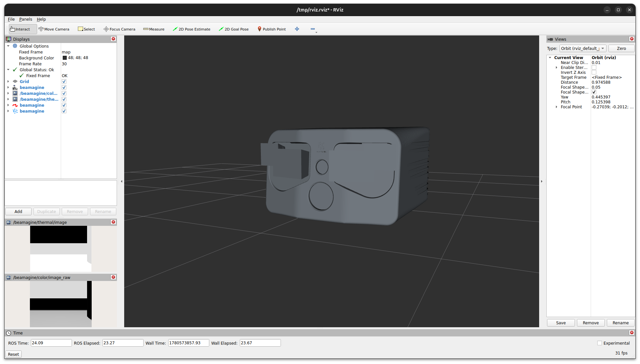
Task: Collapse the right Views panel arrow handle
Action: point(542,181)
